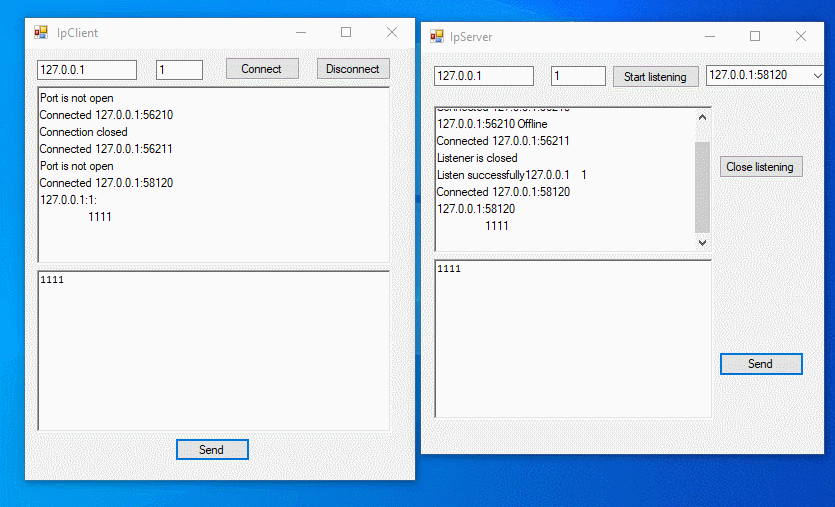Click the IpServer log scrollbar up arrow
The height and width of the screenshot is (507, 835).
702,117
